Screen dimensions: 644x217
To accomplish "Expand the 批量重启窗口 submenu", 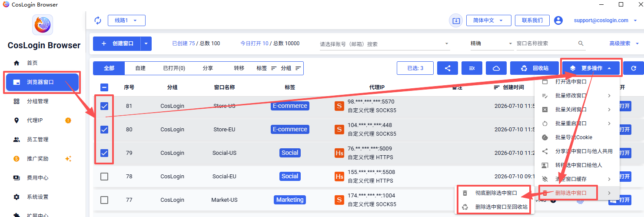I will 577,124.
